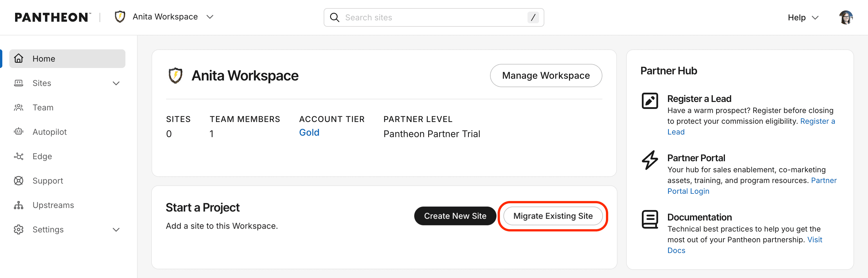This screenshot has width=868, height=278.
Task: Click the Partner Portal heading
Action: 696,158
